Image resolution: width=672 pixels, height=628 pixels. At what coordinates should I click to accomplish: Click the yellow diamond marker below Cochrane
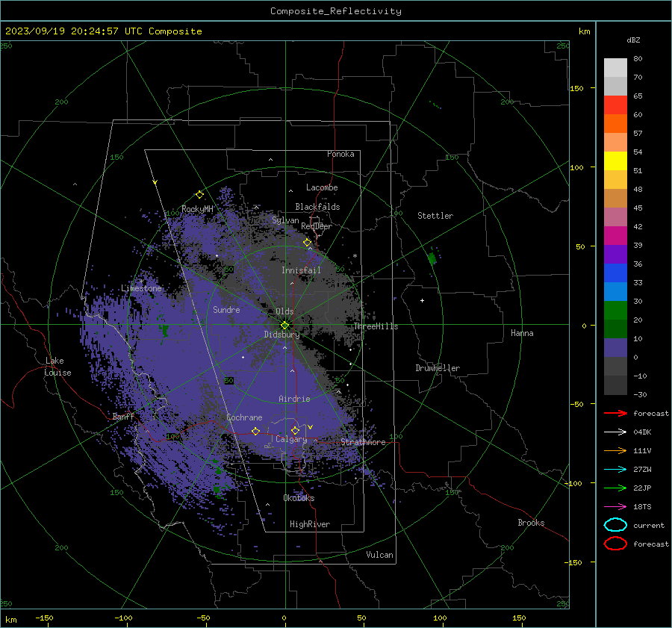pos(255,431)
